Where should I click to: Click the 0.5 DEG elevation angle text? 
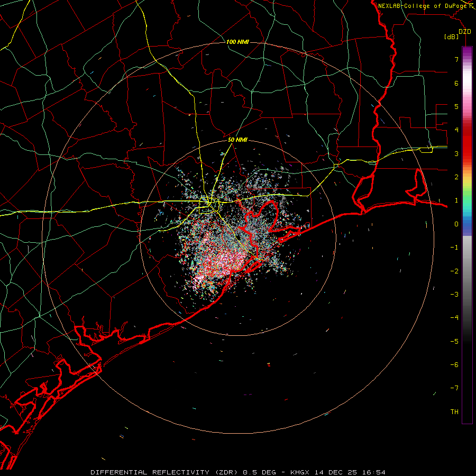(260, 472)
